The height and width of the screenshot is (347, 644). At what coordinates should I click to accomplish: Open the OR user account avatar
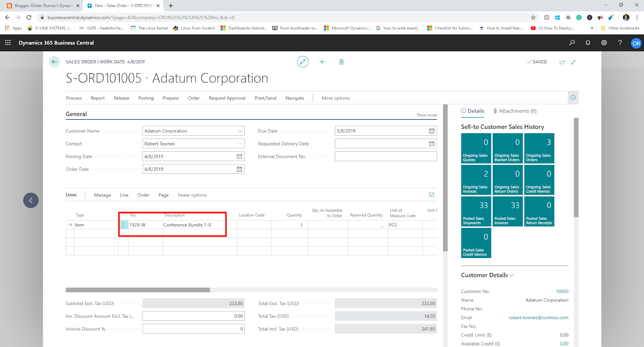(x=636, y=43)
